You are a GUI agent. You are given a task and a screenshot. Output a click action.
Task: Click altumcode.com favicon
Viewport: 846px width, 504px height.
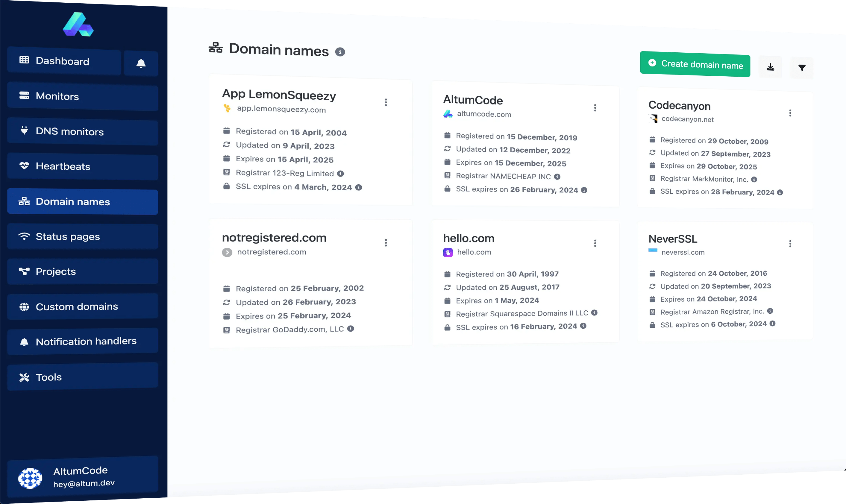(448, 114)
